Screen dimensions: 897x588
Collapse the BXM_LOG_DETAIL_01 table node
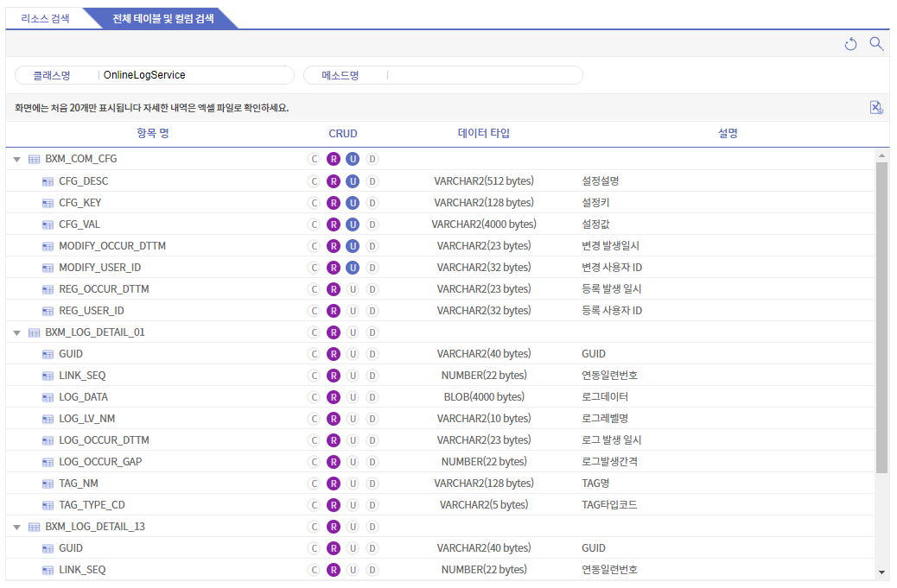[17, 332]
